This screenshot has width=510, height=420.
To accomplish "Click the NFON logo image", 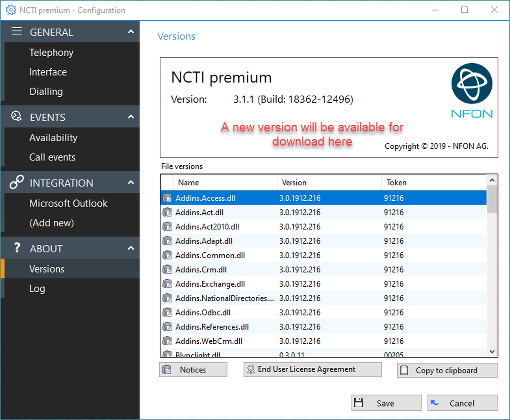I will point(471,91).
